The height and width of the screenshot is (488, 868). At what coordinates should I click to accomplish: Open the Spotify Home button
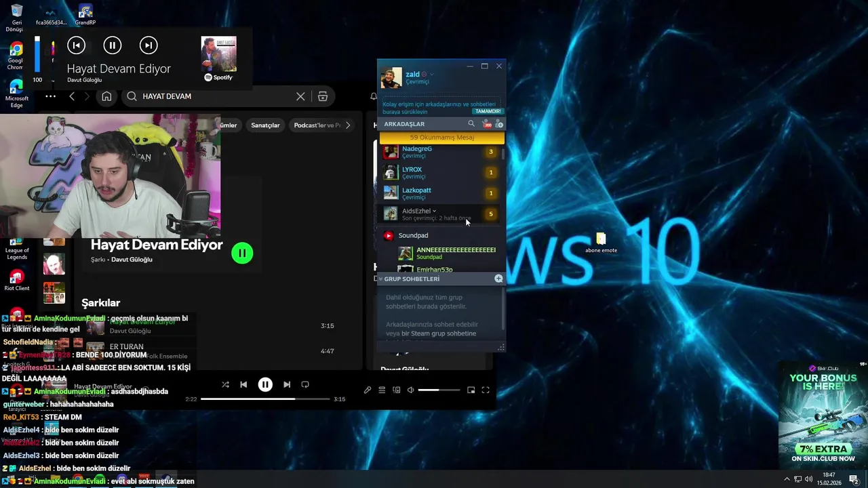(x=106, y=96)
